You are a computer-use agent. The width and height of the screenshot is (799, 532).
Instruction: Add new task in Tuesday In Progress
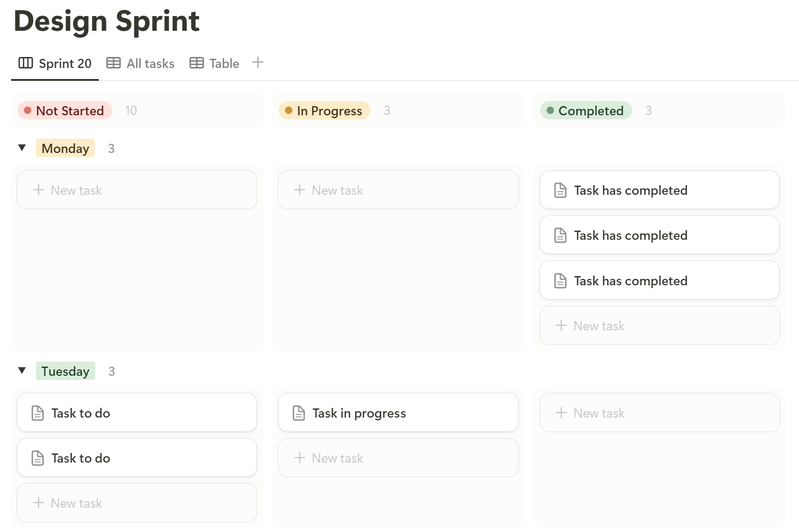tap(398, 458)
